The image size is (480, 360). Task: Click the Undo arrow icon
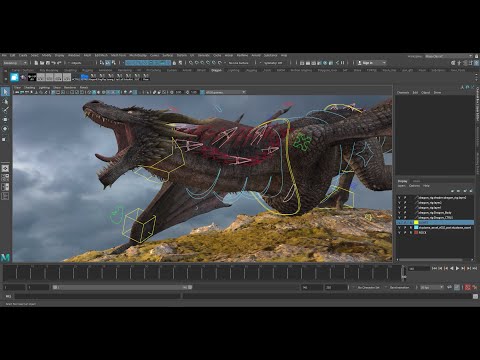[x=53, y=63]
